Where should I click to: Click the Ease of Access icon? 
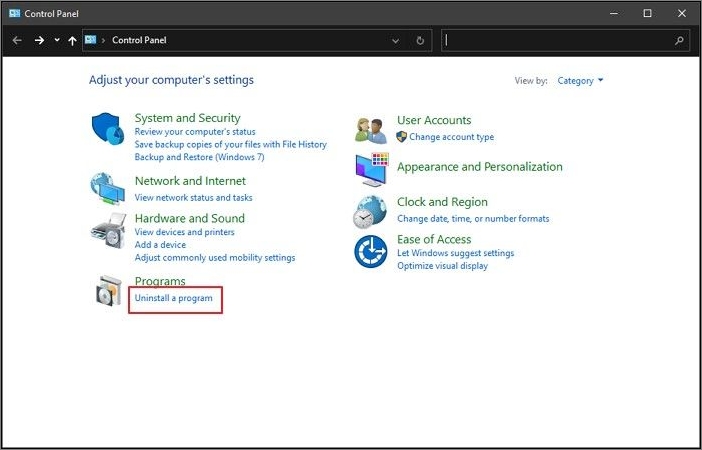[x=371, y=252]
